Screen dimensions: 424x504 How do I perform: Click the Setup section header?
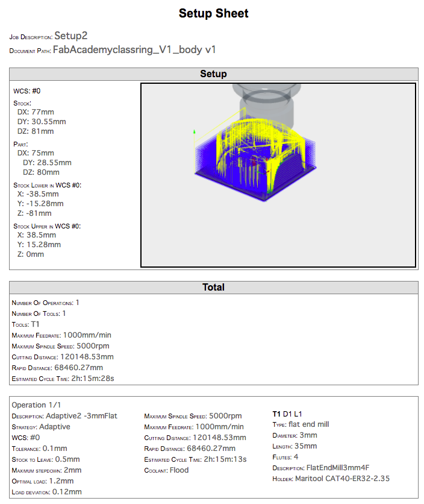pyautogui.click(x=214, y=74)
